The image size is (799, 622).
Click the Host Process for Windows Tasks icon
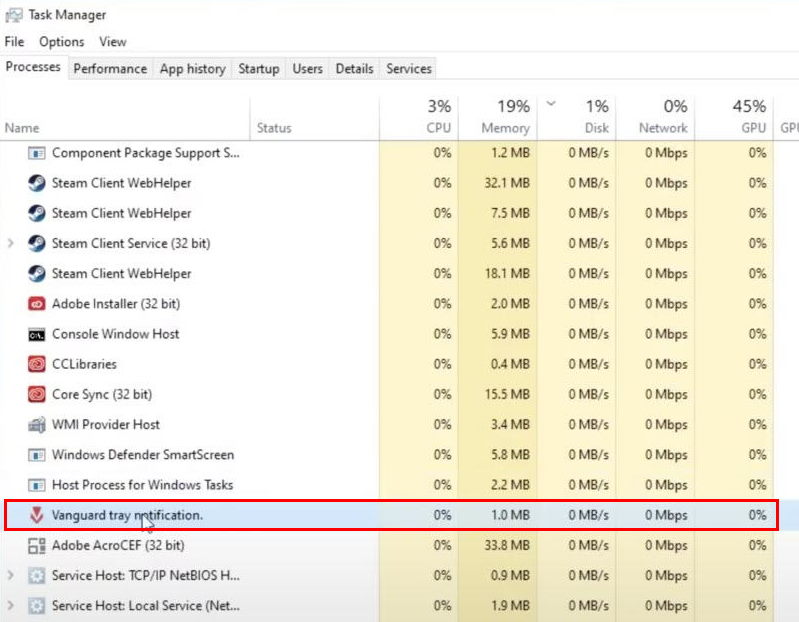point(37,485)
